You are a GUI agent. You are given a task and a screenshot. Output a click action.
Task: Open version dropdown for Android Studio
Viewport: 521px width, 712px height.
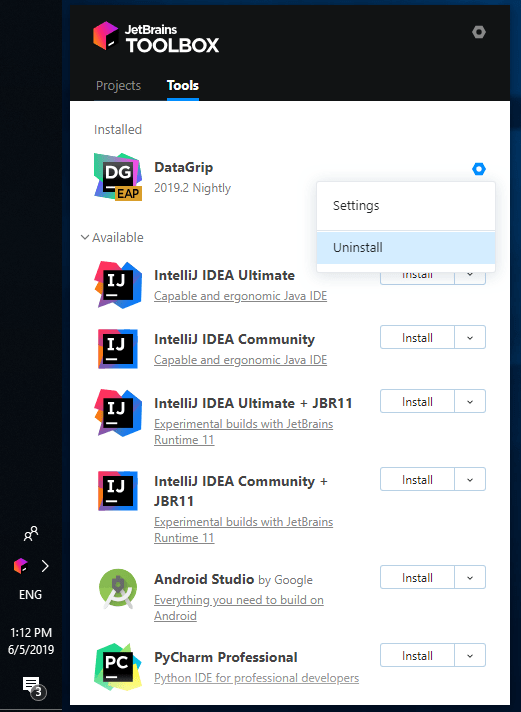pos(470,577)
